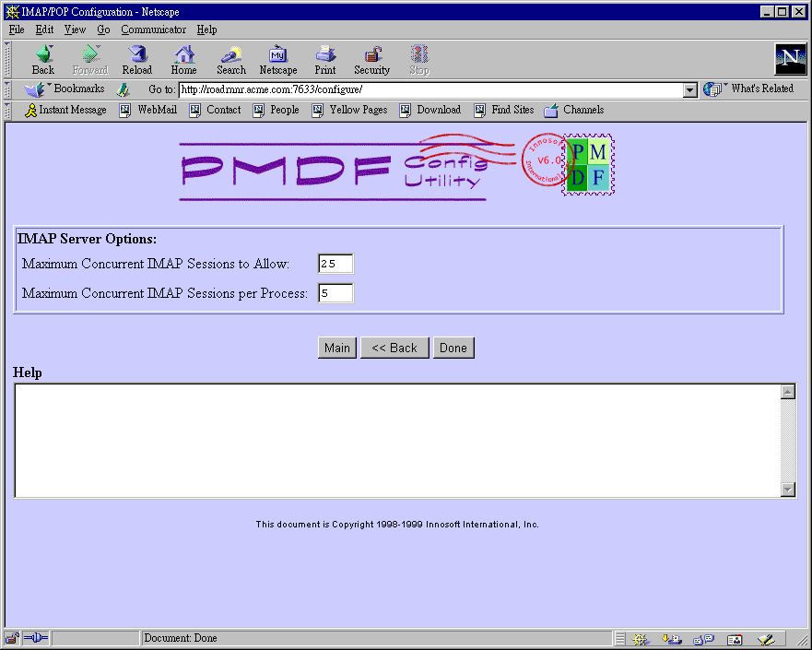Screen dimensions: 812x650
Task: Click the Main button
Action: pos(336,348)
